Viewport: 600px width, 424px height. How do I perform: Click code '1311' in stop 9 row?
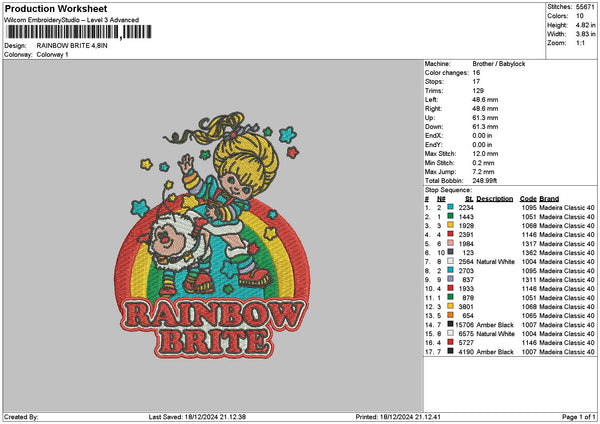coord(529,279)
